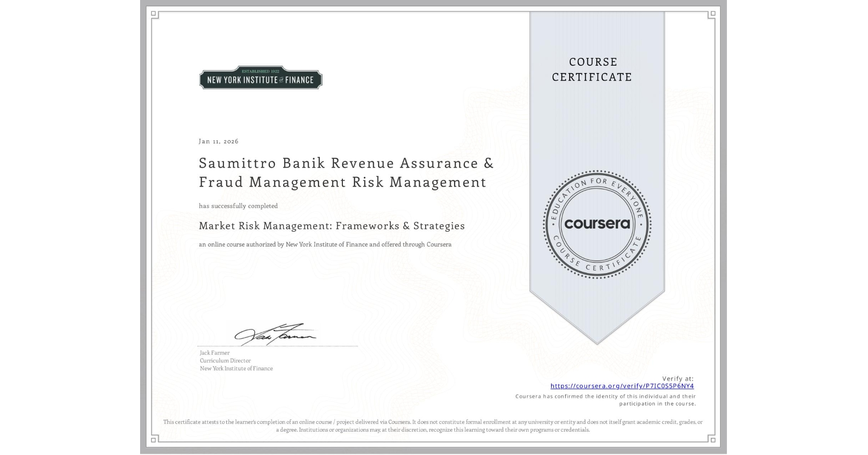Click the recipient name 'Saumittro Banik Revenue Assurance &'
Viewport: 868px width, 455px height.
pyautogui.click(x=346, y=163)
